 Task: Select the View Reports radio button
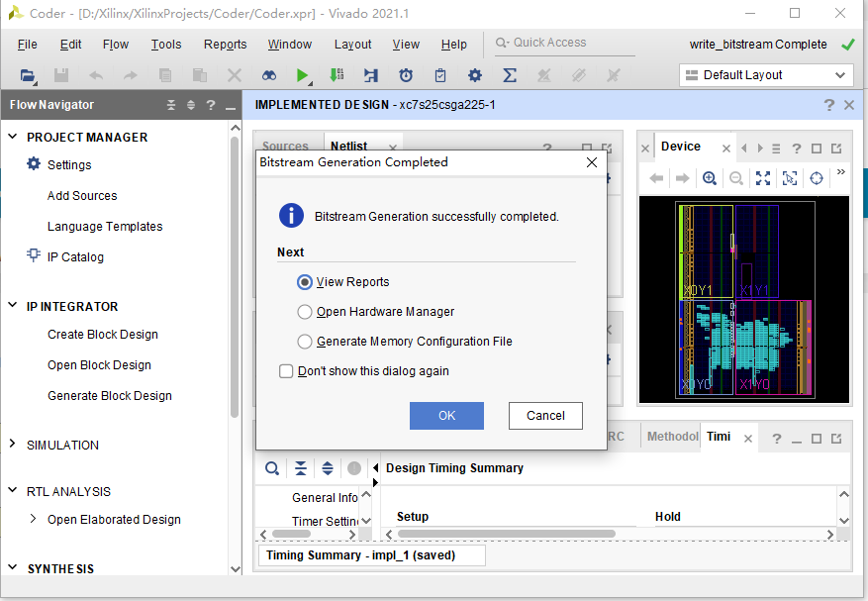(x=305, y=282)
